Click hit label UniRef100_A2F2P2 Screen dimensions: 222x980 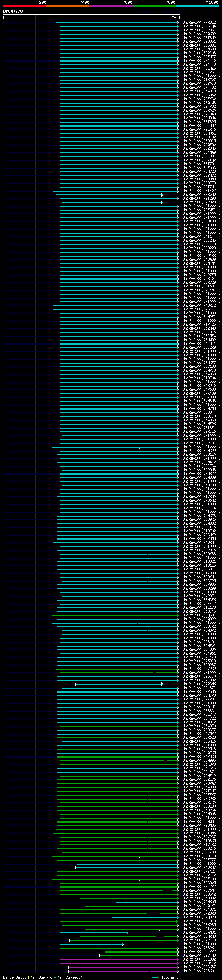(x=199, y=887)
